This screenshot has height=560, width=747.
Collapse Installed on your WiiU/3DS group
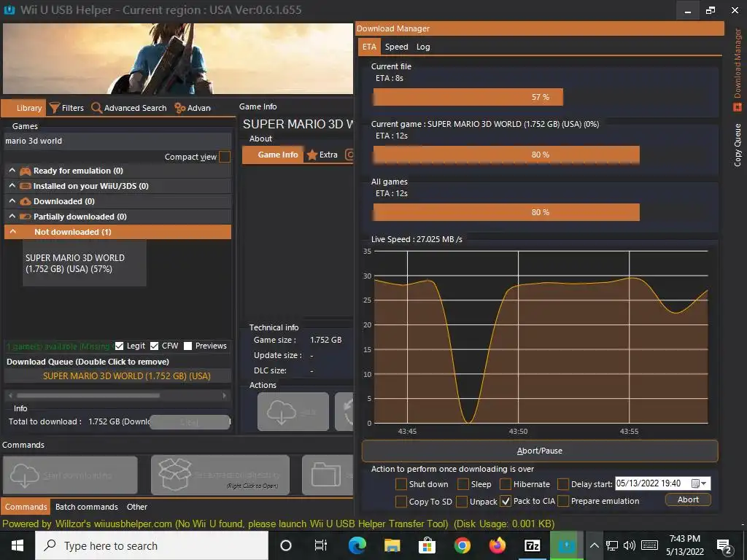pos(12,186)
